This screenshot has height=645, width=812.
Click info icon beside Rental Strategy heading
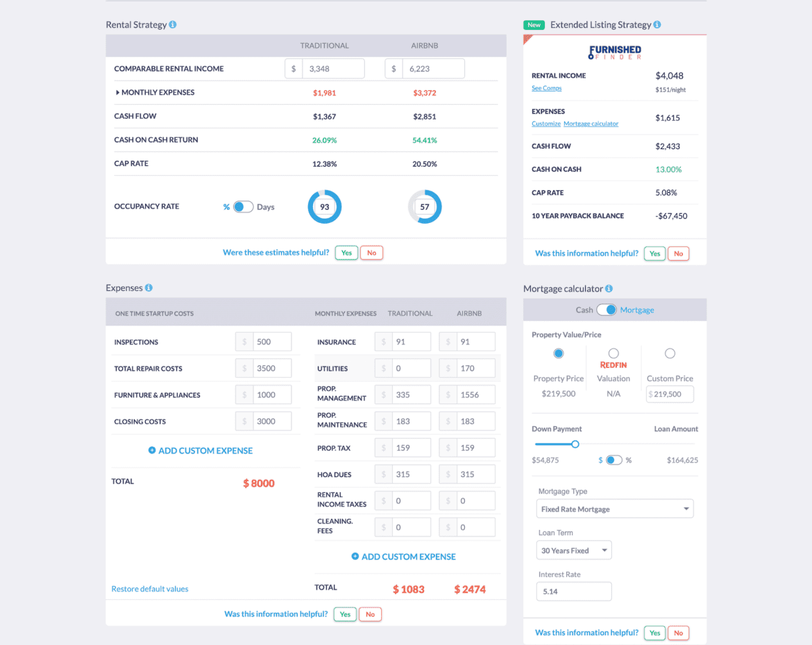click(x=173, y=25)
